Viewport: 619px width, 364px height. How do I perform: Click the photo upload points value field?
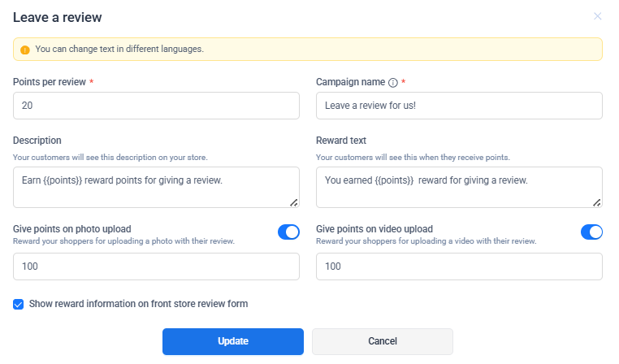(156, 266)
